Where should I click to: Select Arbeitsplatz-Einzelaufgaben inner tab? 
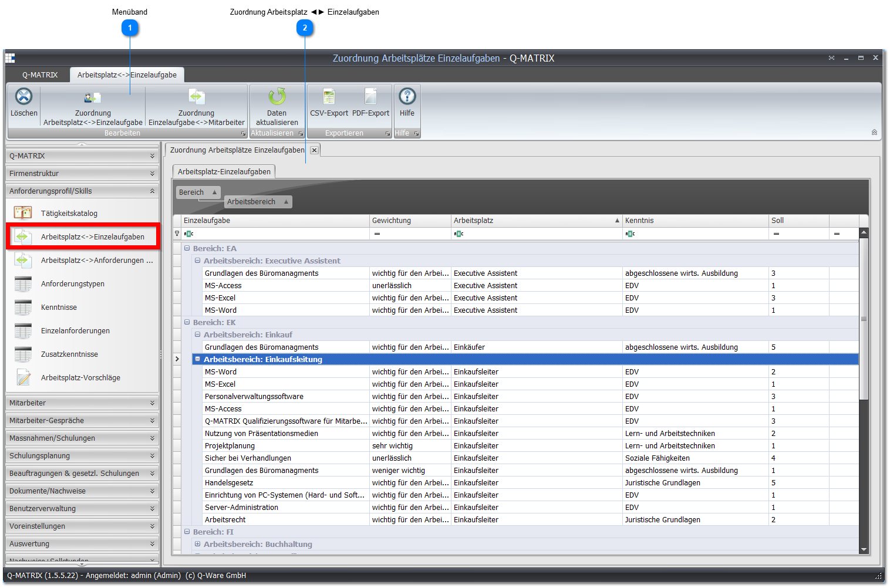[224, 172]
